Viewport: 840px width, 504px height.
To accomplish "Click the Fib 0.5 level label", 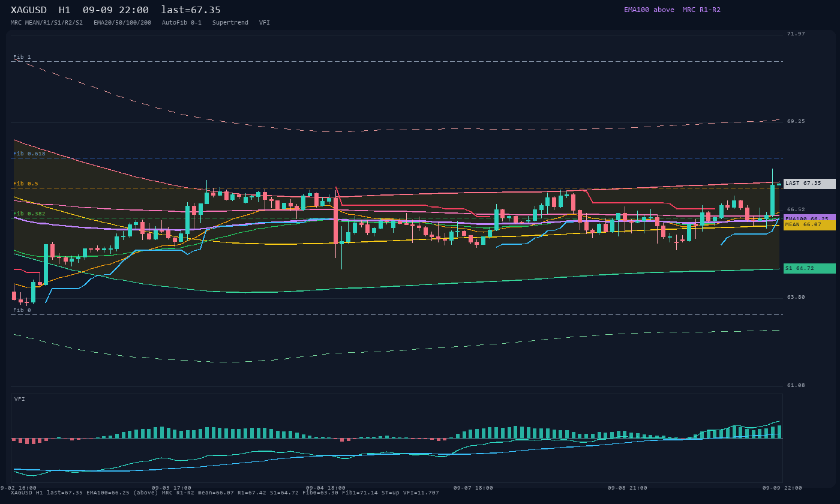I will point(26,184).
